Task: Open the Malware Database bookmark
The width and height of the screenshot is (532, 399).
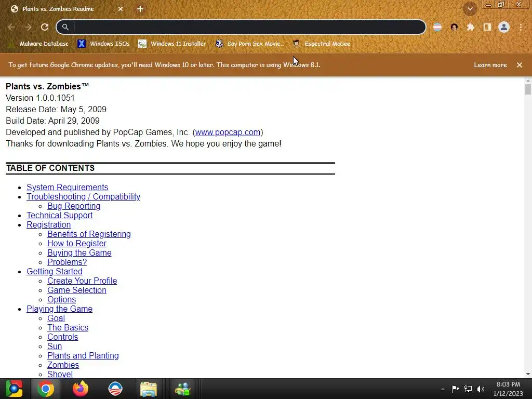Action: [x=39, y=44]
